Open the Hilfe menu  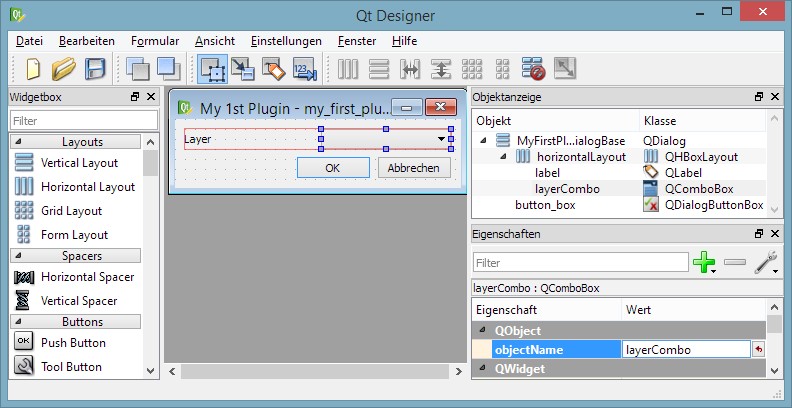(405, 41)
